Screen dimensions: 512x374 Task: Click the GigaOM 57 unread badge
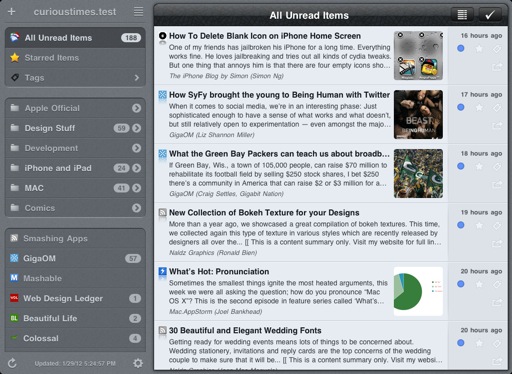coord(133,258)
